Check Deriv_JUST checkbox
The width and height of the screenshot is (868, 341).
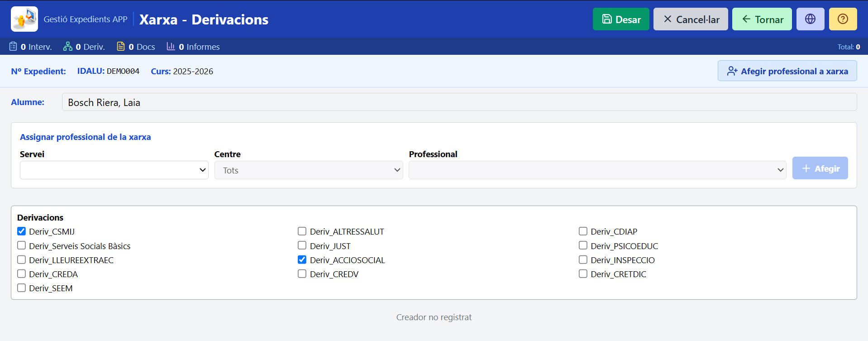(x=302, y=245)
